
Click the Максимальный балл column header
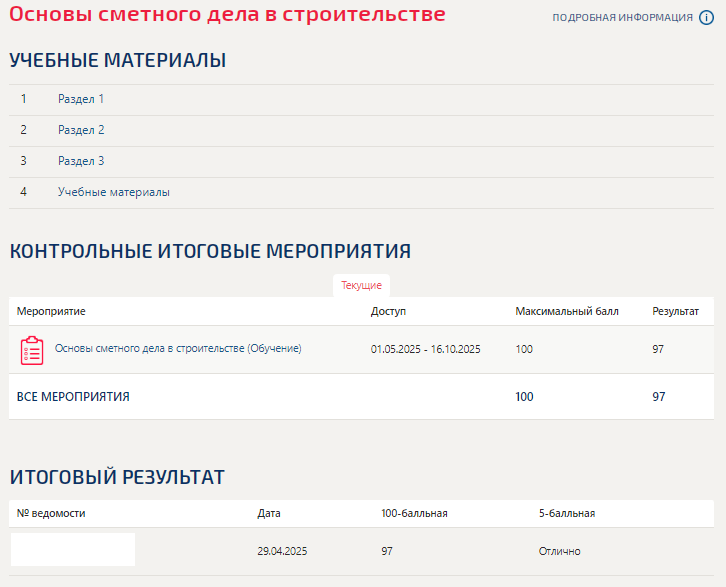567,311
